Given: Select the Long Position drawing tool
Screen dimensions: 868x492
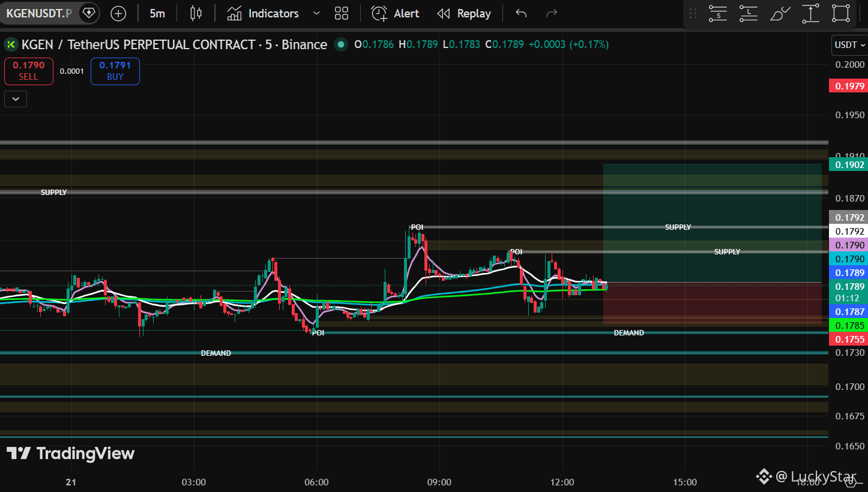Looking at the screenshot, I should coord(749,13).
